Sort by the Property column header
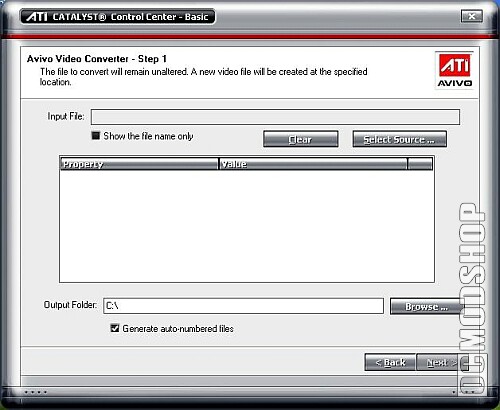The width and height of the screenshot is (500, 410). (x=139, y=164)
